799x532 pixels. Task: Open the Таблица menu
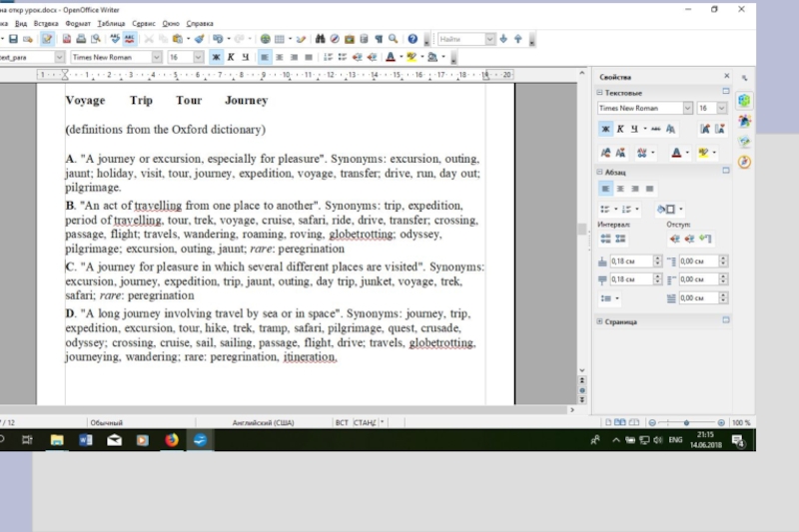tap(111, 23)
